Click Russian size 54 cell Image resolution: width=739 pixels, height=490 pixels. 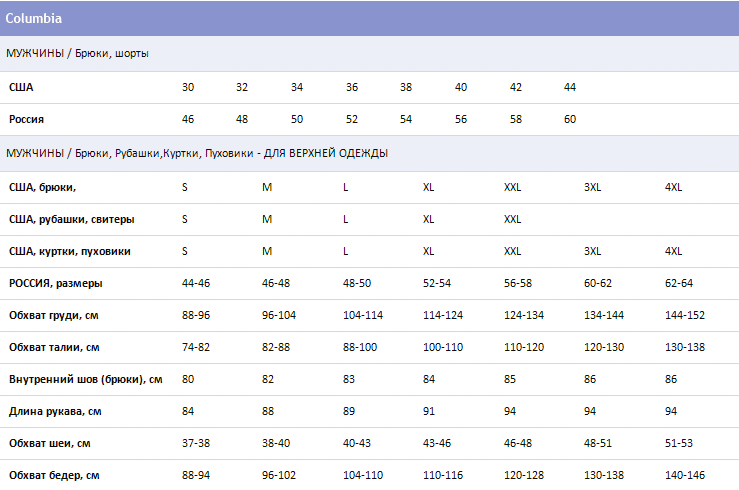pyautogui.click(x=406, y=119)
